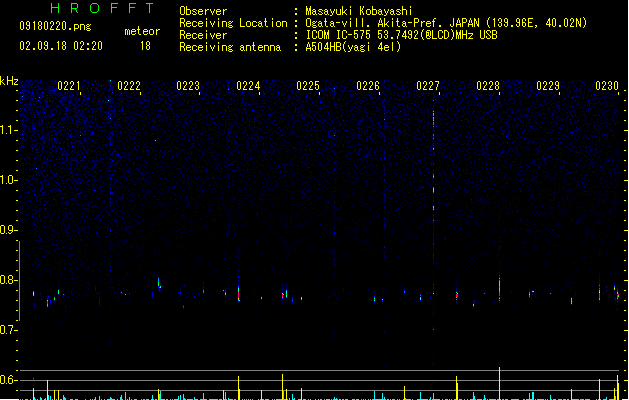The width and height of the screenshot is (629, 400).
Task: Click the Ogata-vill. Akita-Pref. JAPAN location text
Action: click(446, 23)
